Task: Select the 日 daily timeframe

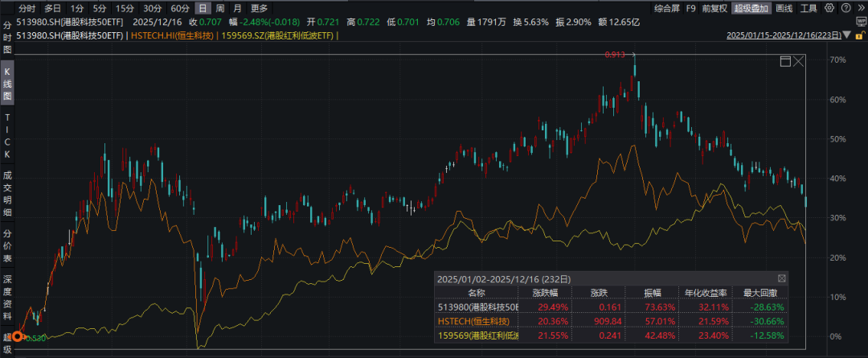Action: [203, 8]
